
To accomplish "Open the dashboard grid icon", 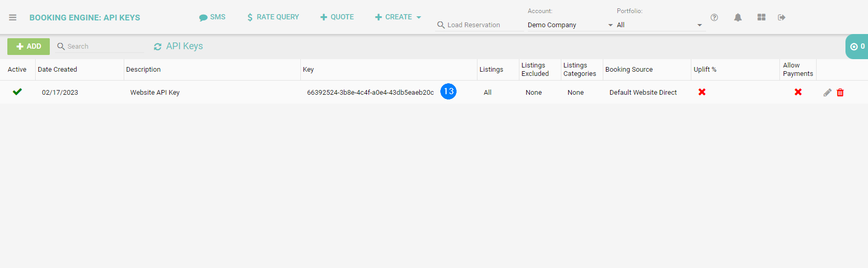I will tap(761, 17).
